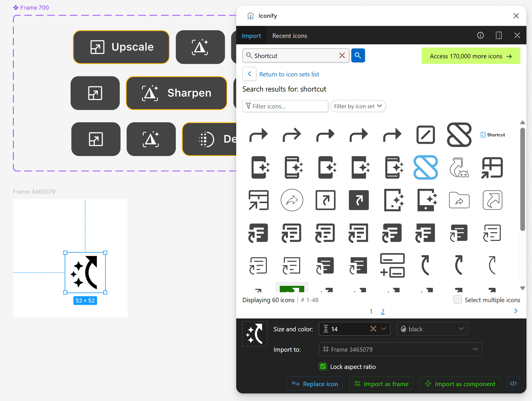The image size is (532, 401).
Task: Click the embed code icon button
Action: (513, 384)
